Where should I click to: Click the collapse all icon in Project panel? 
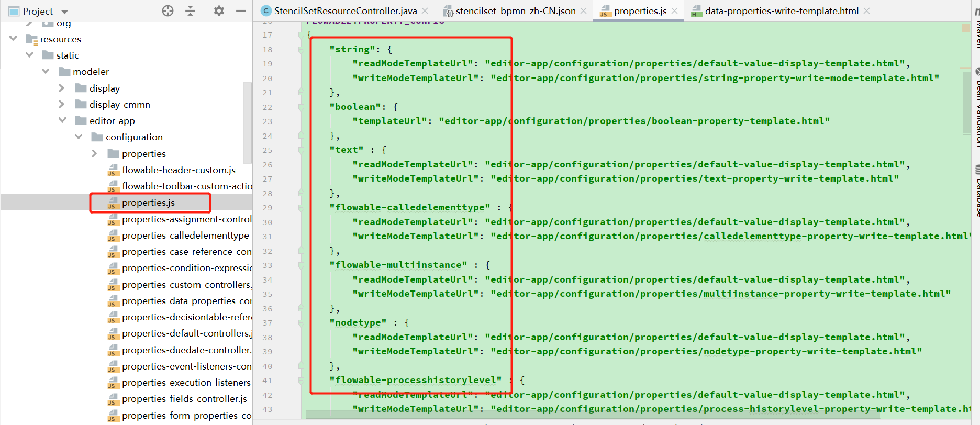[x=191, y=10]
